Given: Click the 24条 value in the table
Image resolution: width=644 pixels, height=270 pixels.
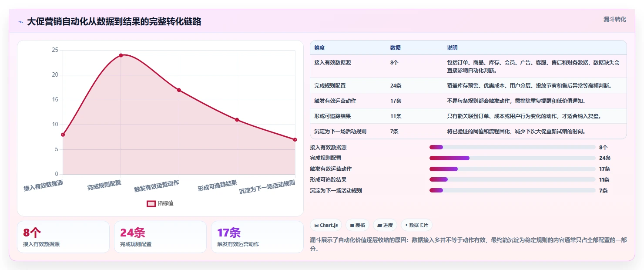Looking at the screenshot, I should click(x=396, y=86).
